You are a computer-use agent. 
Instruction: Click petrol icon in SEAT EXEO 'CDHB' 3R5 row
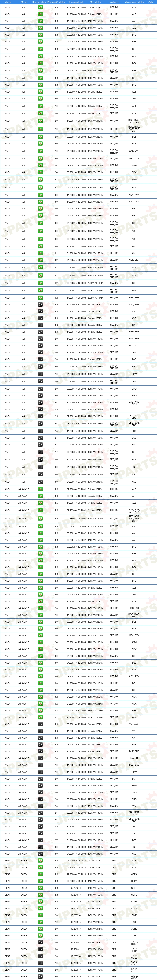click(x=40, y=895)
